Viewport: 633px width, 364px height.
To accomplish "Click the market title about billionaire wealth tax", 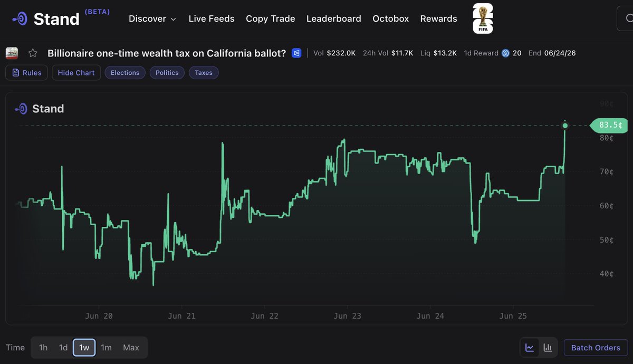I will 167,53.
